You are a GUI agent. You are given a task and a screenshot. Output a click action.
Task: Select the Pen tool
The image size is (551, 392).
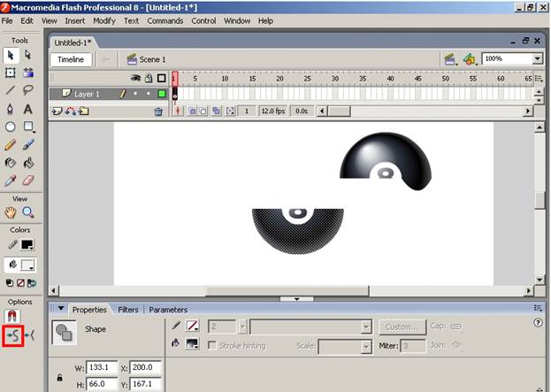[11, 109]
